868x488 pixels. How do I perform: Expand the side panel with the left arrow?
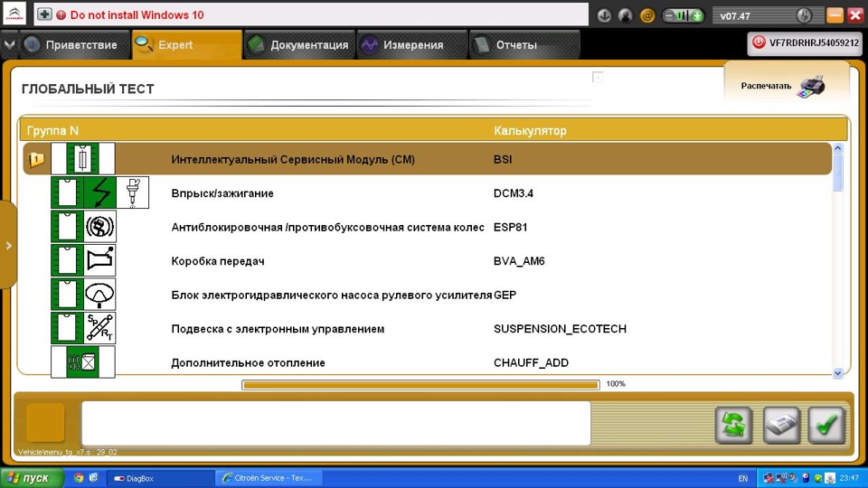8,245
